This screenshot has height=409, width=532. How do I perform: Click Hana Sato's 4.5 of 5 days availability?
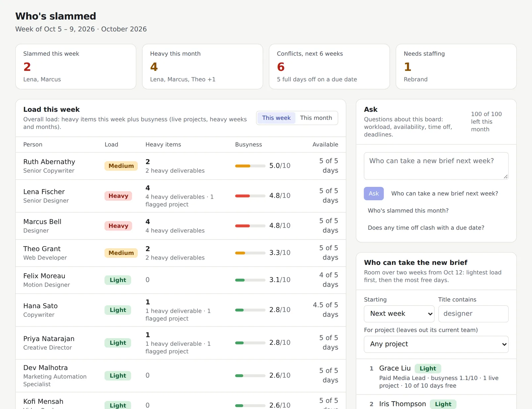click(x=325, y=309)
